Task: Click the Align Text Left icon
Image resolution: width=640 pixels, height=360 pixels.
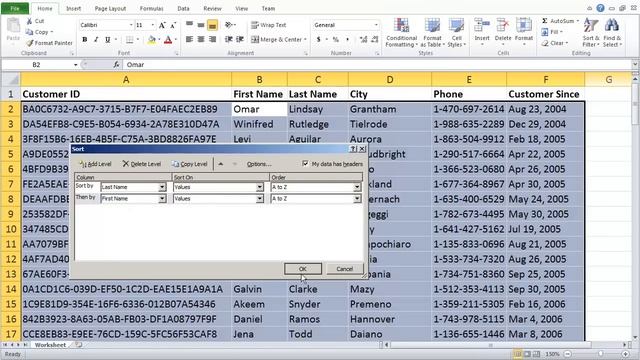Action: 189,40
